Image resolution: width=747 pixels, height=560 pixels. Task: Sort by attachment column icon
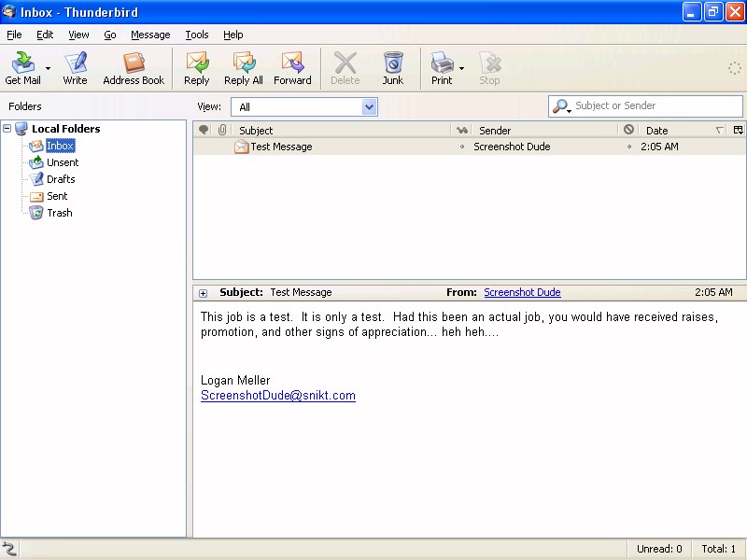coord(222,130)
